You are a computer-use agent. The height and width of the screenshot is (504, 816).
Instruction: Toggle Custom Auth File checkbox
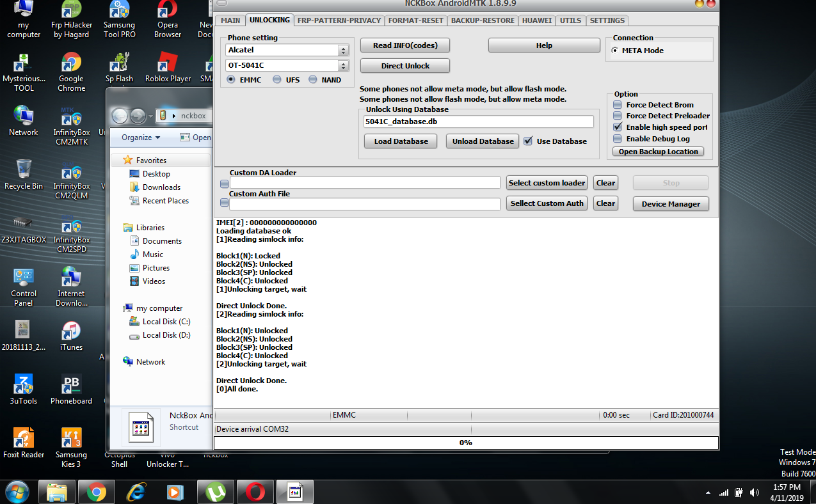point(224,203)
